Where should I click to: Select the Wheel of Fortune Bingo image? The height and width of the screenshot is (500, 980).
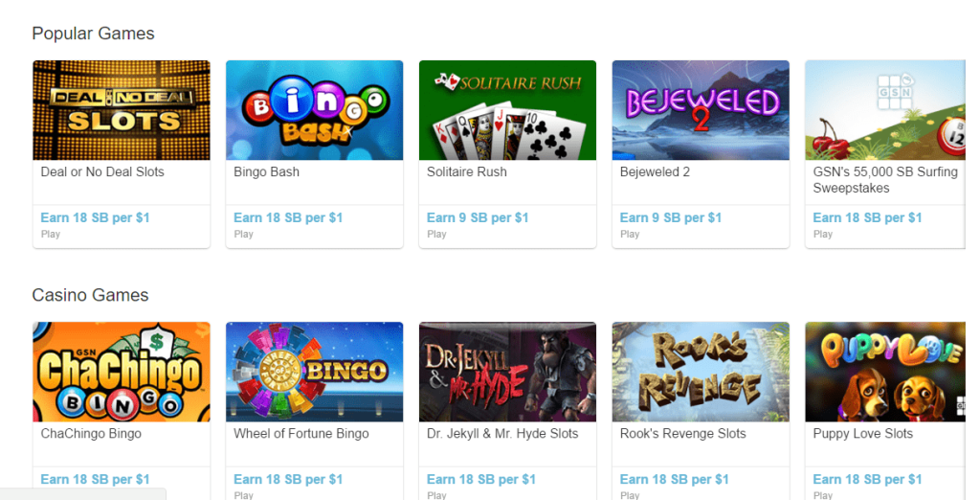coord(314,372)
